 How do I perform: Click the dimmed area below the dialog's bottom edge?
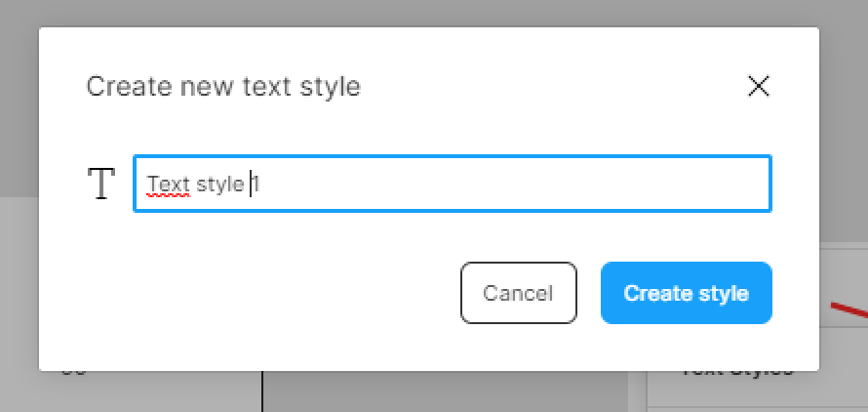click(x=443, y=391)
